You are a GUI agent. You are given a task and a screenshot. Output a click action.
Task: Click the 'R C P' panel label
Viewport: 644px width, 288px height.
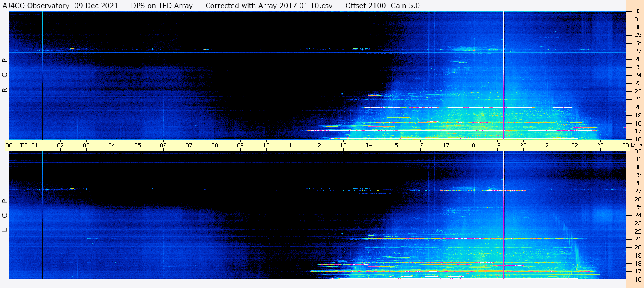5,75
